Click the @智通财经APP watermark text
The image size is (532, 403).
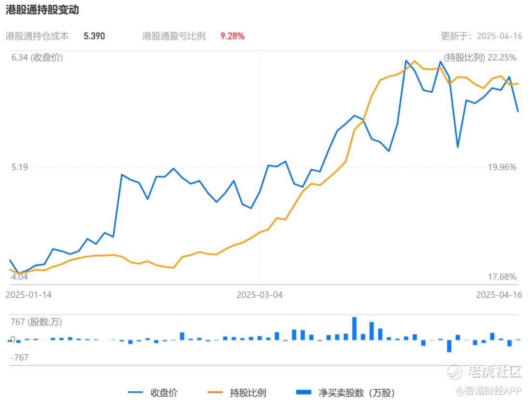tap(489, 391)
